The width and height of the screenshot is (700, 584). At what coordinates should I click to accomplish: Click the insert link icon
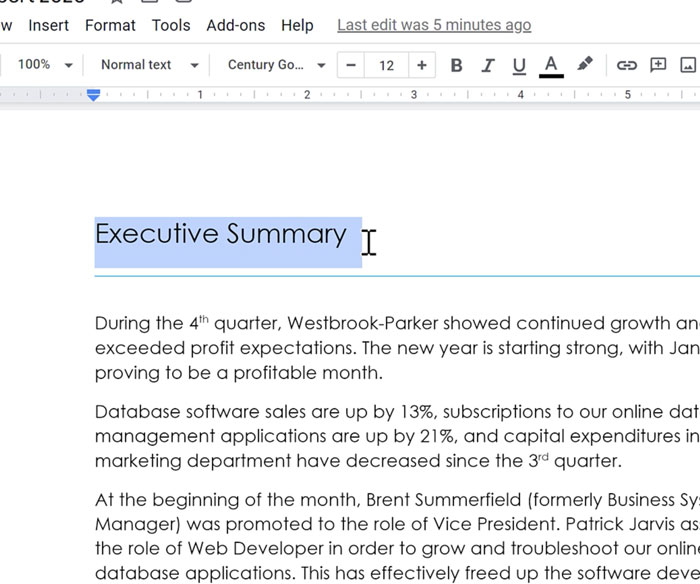coord(626,65)
